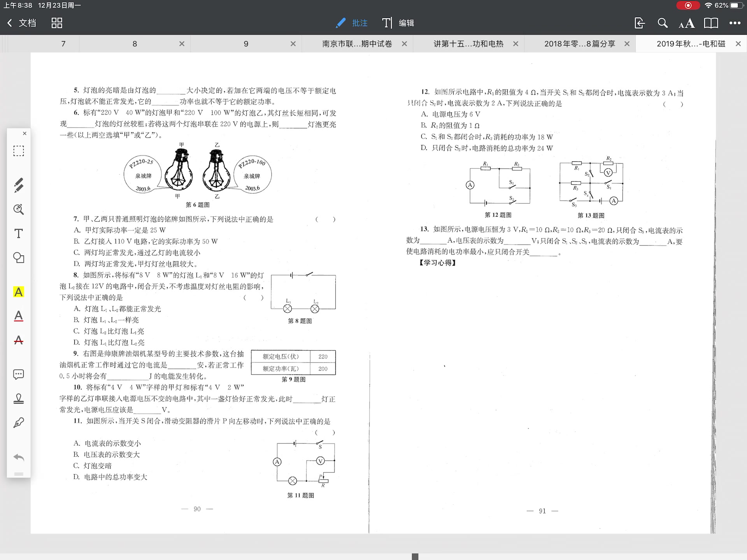This screenshot has width=747, height=560.
Task: Select the signature pen tool
Action: [18, 423]
